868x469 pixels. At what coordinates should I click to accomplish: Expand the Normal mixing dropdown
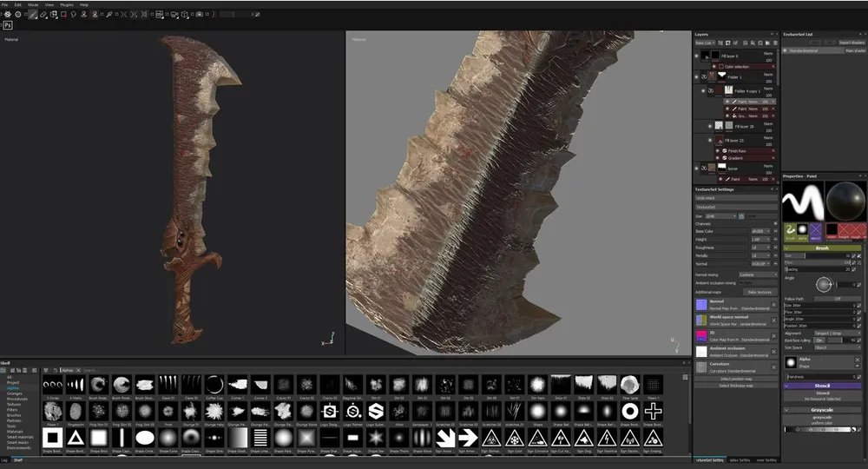pyautogui.click(x=758, y=274)
